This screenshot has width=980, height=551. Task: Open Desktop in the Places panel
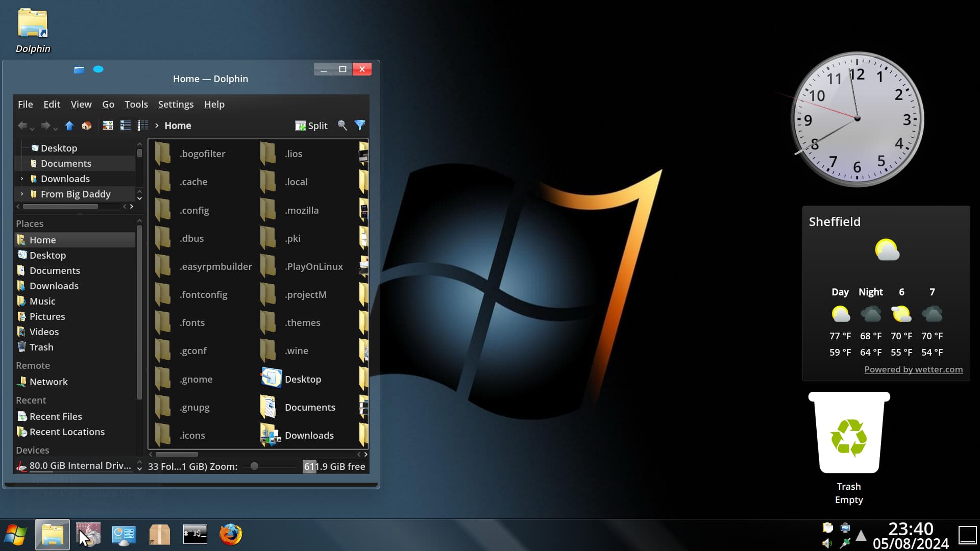[x=75, y=255]
